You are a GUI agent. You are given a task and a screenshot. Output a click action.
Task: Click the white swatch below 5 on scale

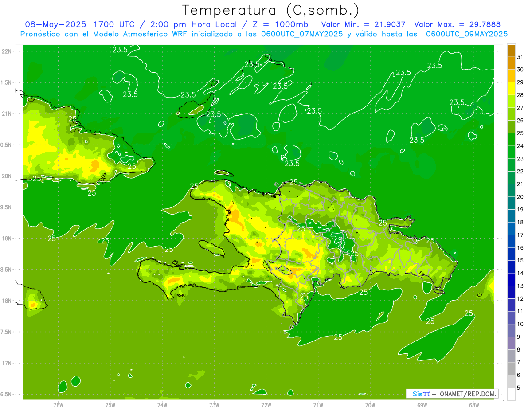[x=511, y=394]
